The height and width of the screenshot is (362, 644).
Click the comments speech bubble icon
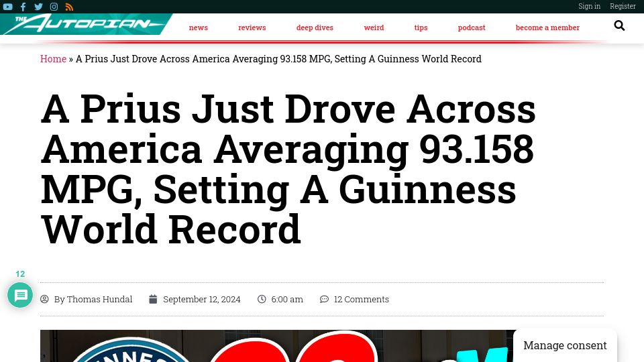pyautogui.click(x=324, y=299)
